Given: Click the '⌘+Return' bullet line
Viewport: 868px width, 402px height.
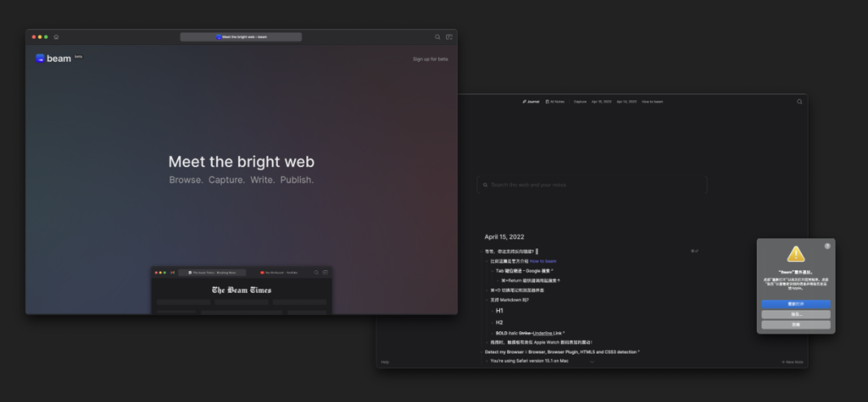Looking at the screenshot, I should click(x=530, y=281).
